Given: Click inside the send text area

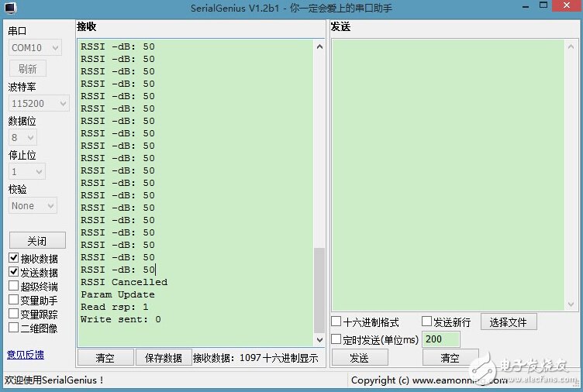Looking at the screenshot, I should pos(448,174).
